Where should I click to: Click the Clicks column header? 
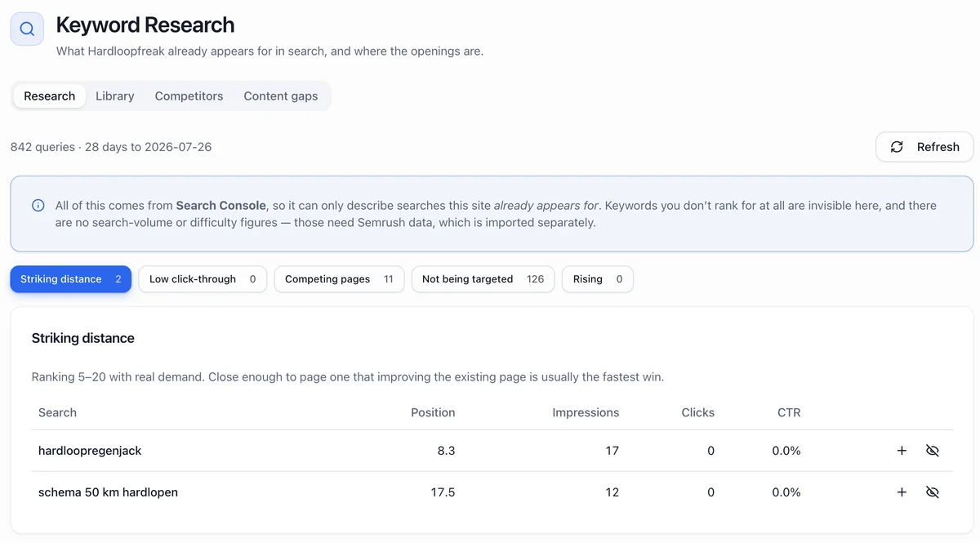point(698,412)
